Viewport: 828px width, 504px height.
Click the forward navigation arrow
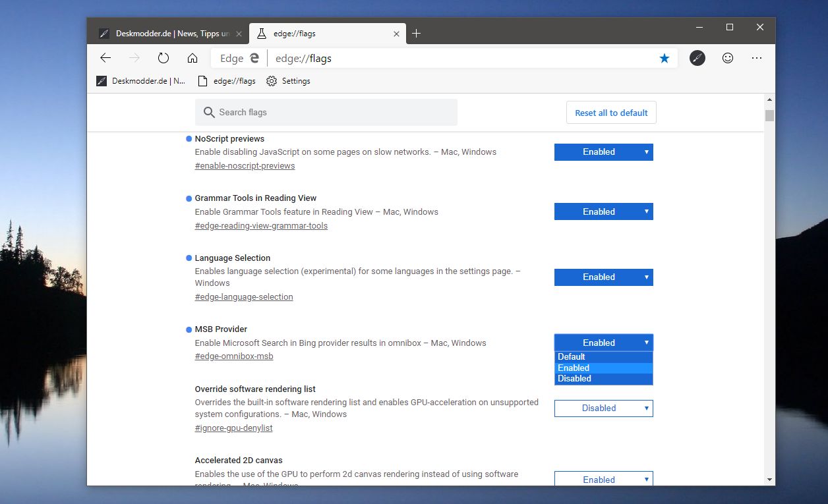click(134, 58)
